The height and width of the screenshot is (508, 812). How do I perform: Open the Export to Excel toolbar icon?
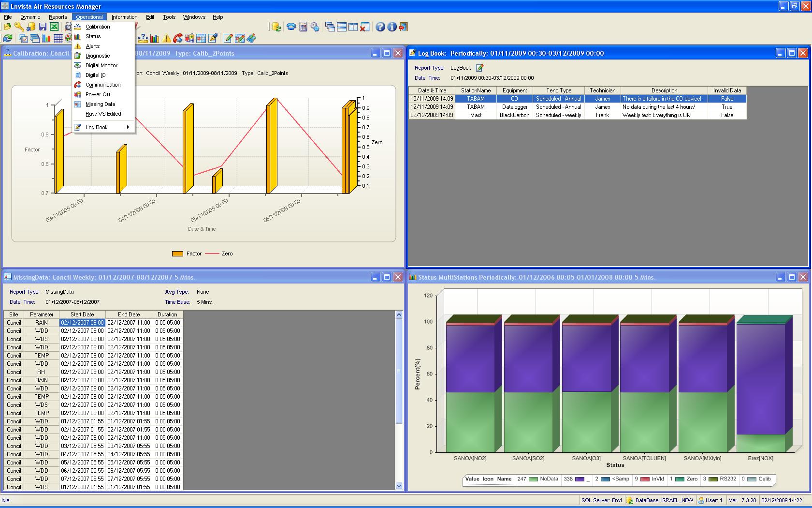pos(54,27)
